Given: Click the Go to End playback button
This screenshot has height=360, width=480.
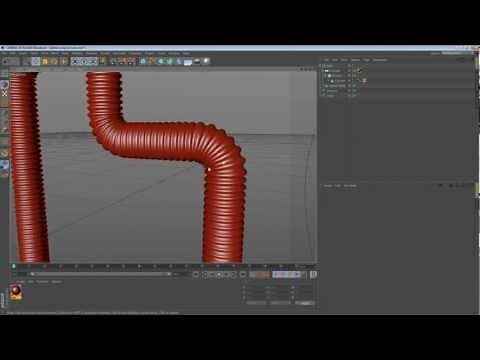Looking at the screenshot, I should click(243, 274).
